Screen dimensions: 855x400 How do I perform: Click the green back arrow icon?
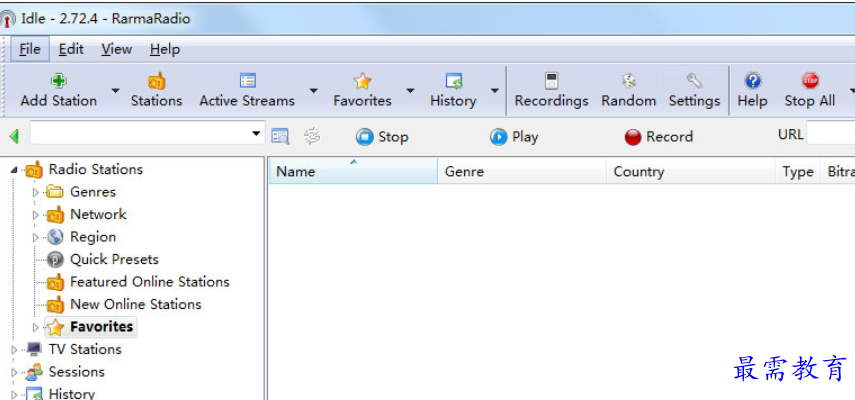pyautogui.click(x=14, y=136)
